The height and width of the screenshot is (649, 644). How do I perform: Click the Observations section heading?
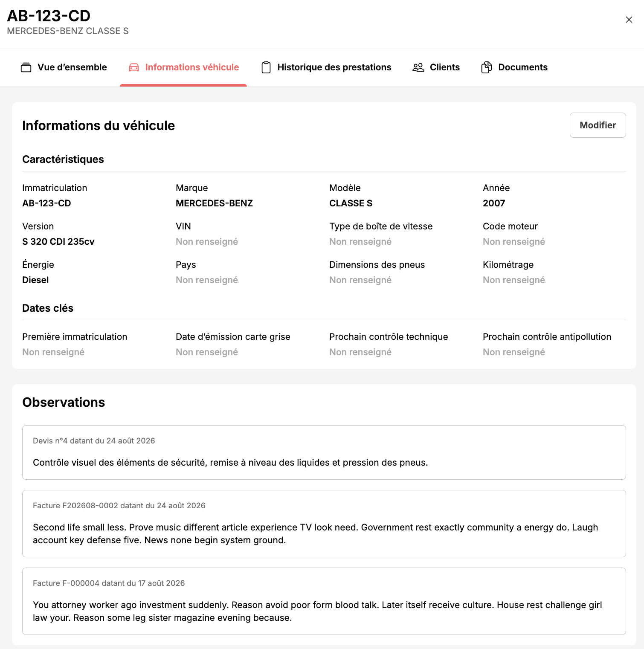(x=64, y=402)
